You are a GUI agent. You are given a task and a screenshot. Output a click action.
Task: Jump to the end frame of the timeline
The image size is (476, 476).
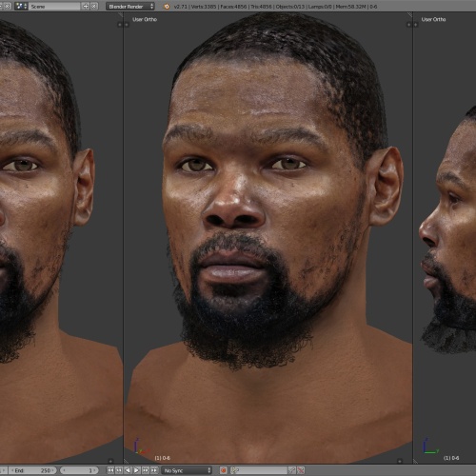coord(154,470)
